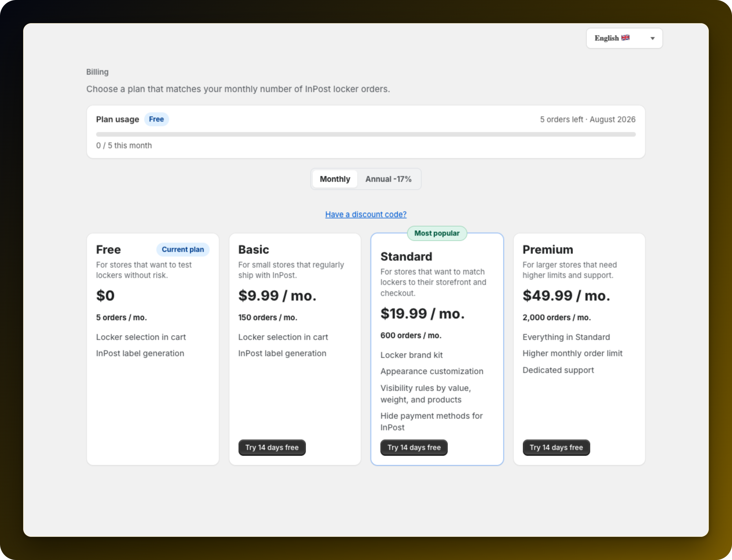Select the Standard plan title
The height and width of the screenshot is (560, 732).
coord(406,256)
